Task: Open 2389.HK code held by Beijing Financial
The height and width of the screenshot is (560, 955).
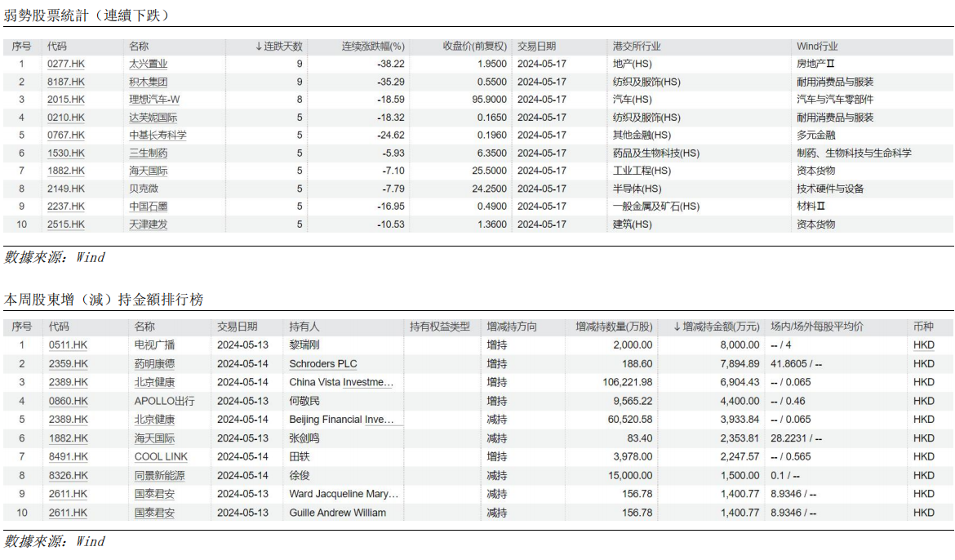Action: [69, 420]
